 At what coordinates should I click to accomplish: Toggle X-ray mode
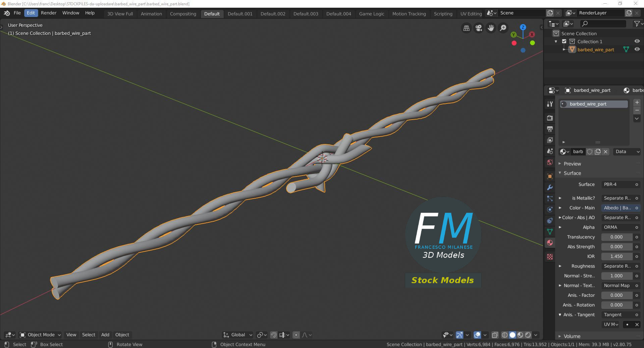click(x=495, y=335)
